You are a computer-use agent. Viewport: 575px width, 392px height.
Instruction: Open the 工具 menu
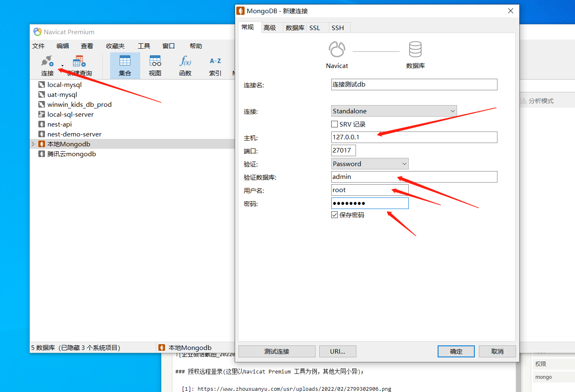click(144, 46)
